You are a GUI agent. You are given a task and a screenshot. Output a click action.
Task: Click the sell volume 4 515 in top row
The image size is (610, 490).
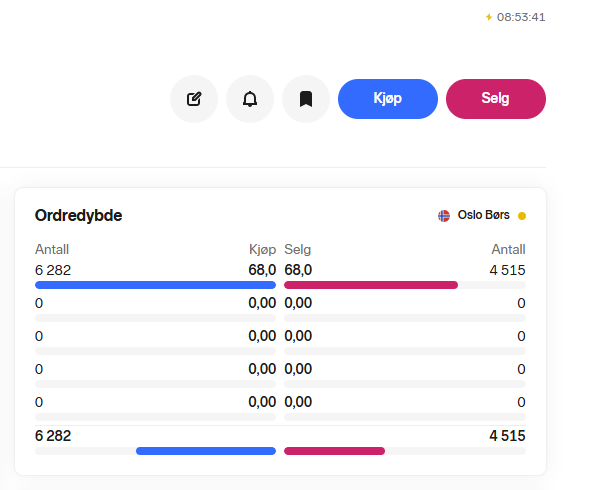(x=506, y=270)
